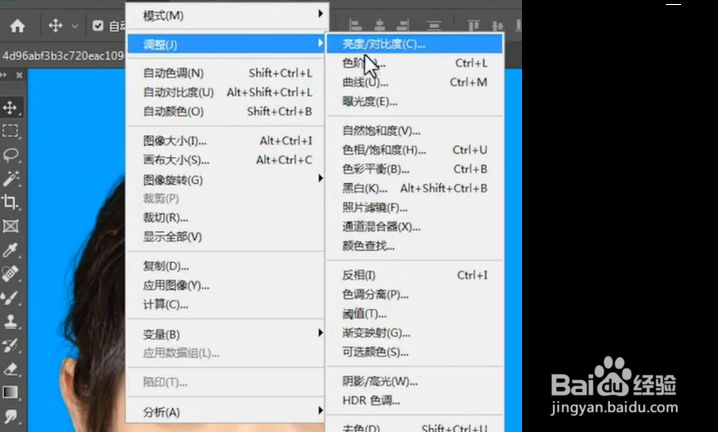Select the Crop tool
The height and width of the screenshot is (432, 718).
[x=11, y=202]
